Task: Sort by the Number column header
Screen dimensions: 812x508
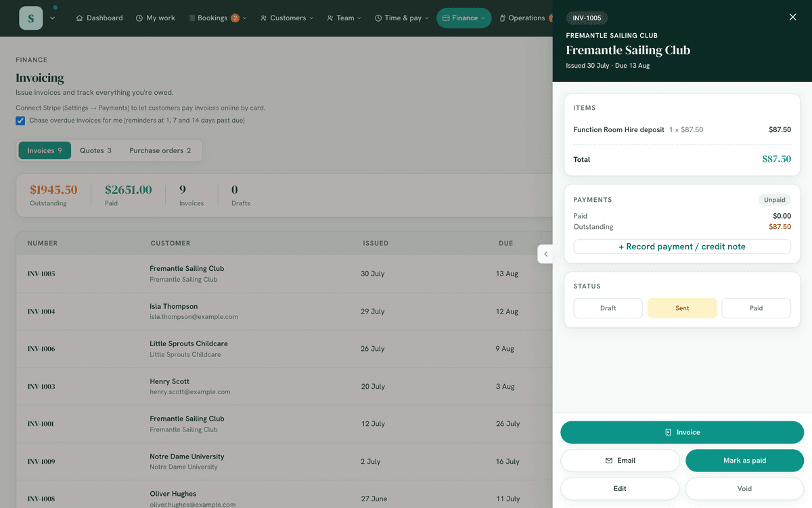Action: pos(43,243)
